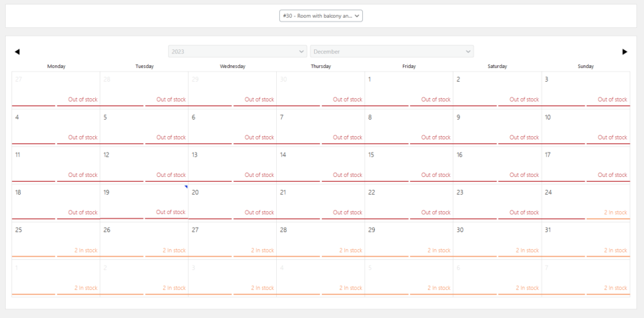Screen dimensions: 644x318
Task: Select December 1 calendar cell
Action: point(409,89)
